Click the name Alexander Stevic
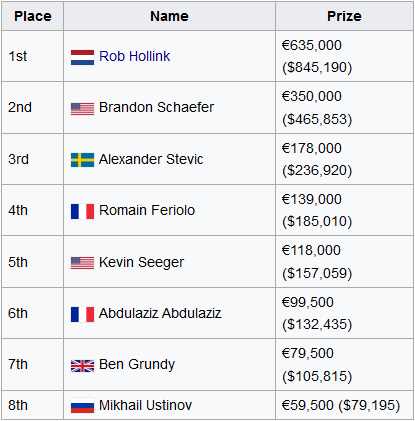This screenshot has width=415, height=421. [x=151, y=159]
